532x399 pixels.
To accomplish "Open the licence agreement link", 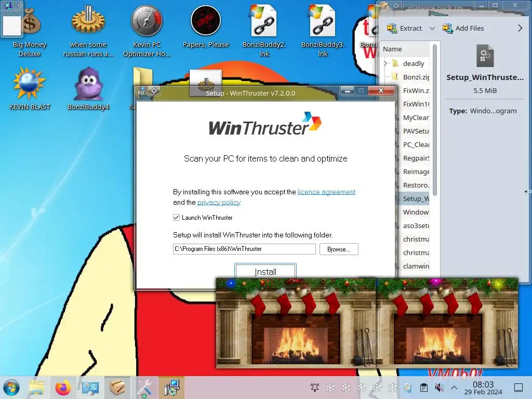I will [326, 192].
